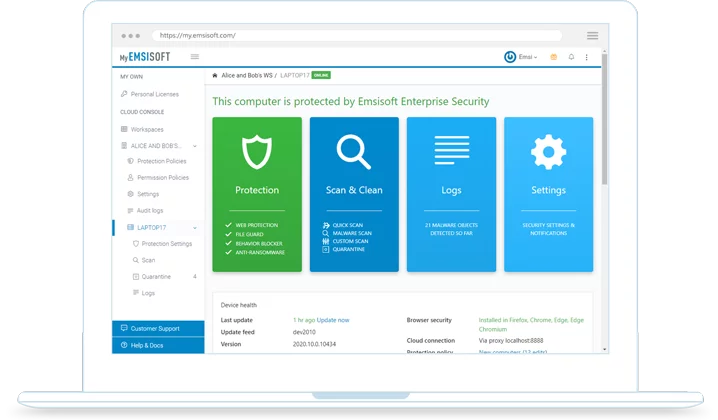Open Audit logs in sidebar
718x420 pixels.
(x=150, y=211)
